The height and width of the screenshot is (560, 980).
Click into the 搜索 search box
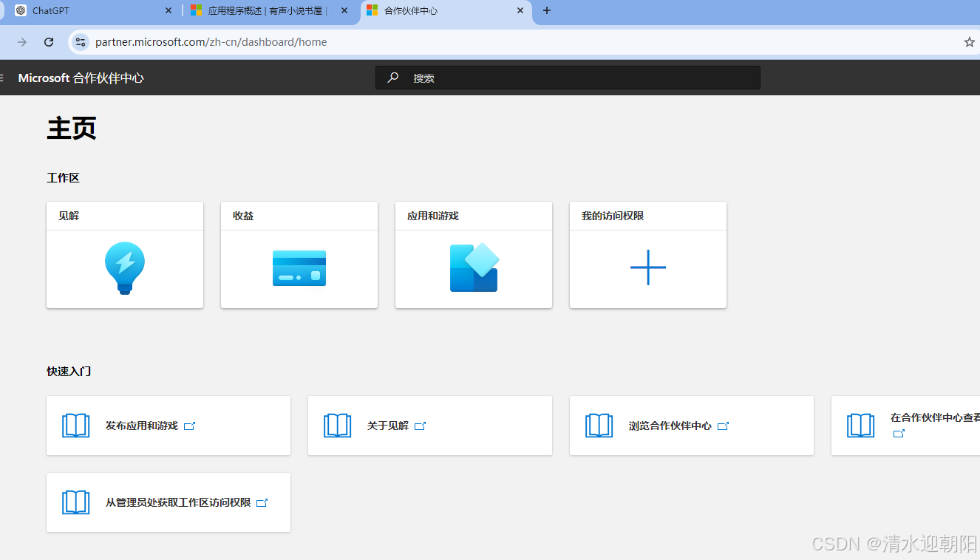(568, 78)
